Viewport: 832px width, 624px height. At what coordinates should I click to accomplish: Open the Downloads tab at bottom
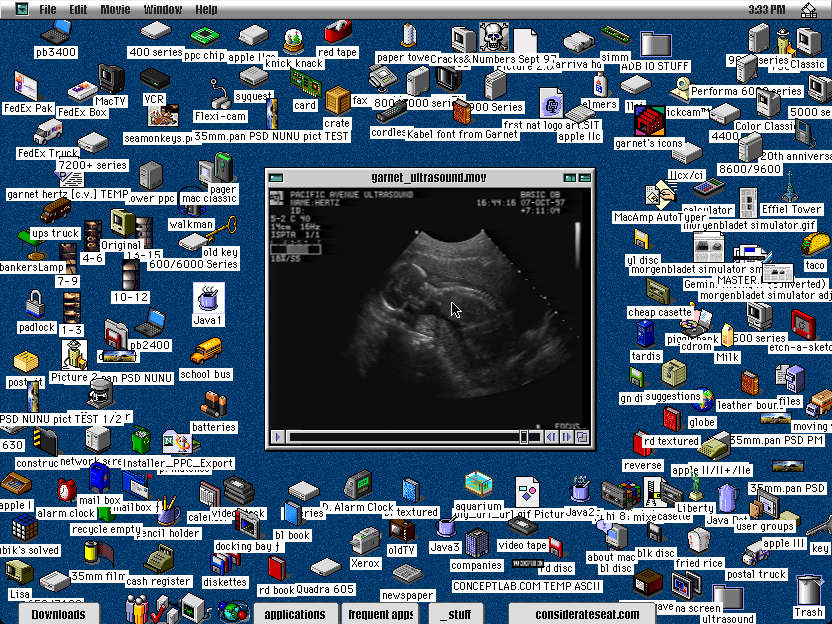[x=58, y=614]
